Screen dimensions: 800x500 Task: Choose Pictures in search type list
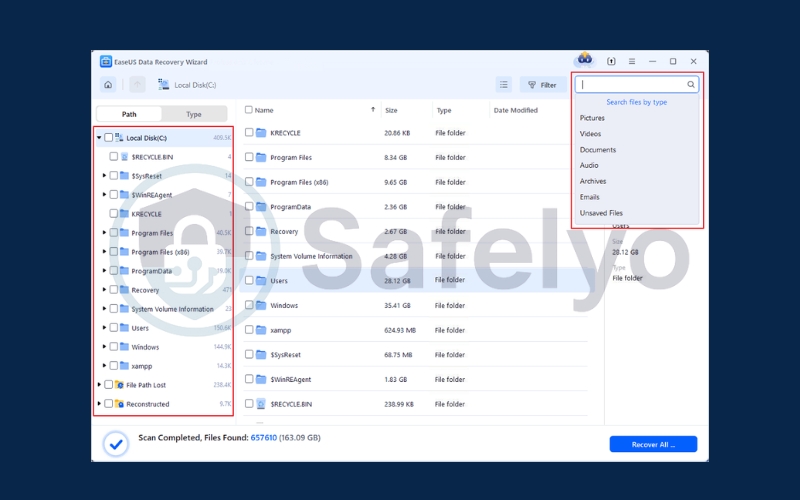point(592,118)
